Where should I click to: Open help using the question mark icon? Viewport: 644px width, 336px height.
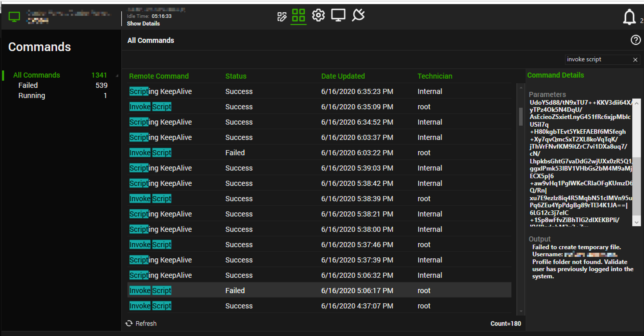pos(636,40)
